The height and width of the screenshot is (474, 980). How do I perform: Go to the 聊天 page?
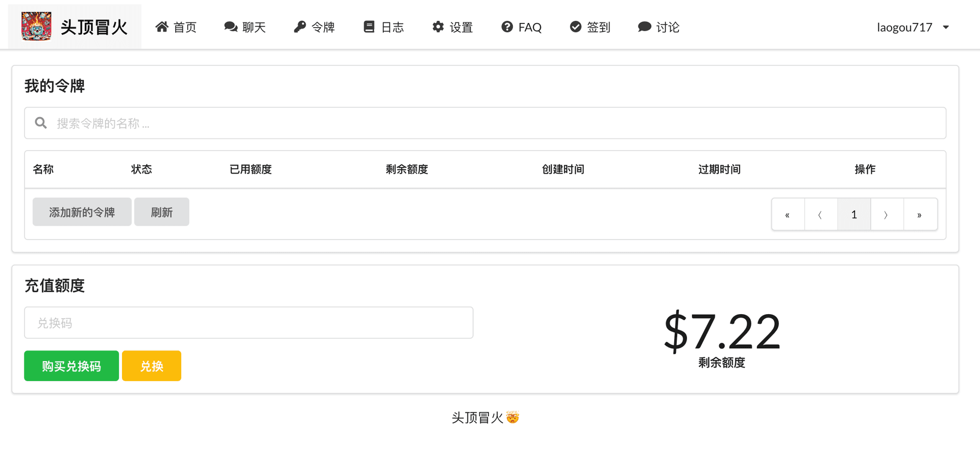244,27
